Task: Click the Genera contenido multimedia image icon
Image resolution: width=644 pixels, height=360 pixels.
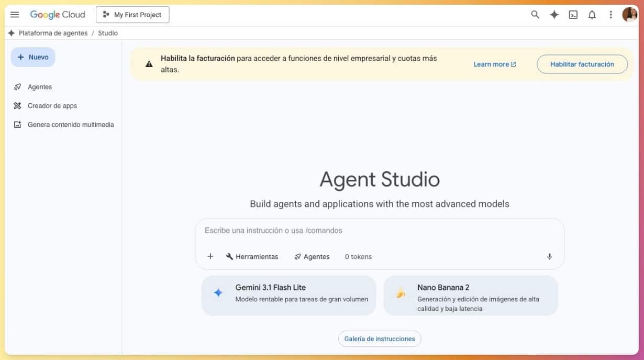Action: [x=17, y=125]
